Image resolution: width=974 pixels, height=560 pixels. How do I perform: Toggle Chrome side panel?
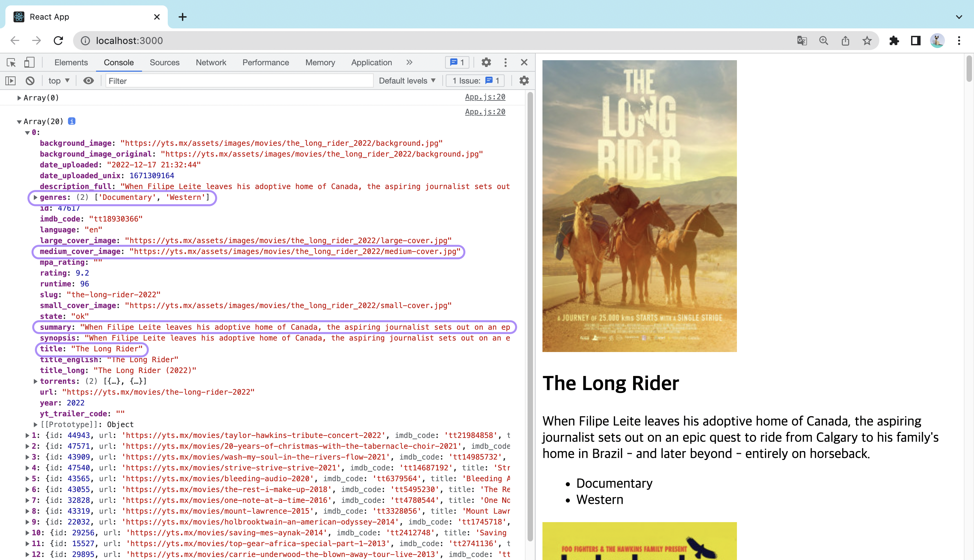point(915,40)
